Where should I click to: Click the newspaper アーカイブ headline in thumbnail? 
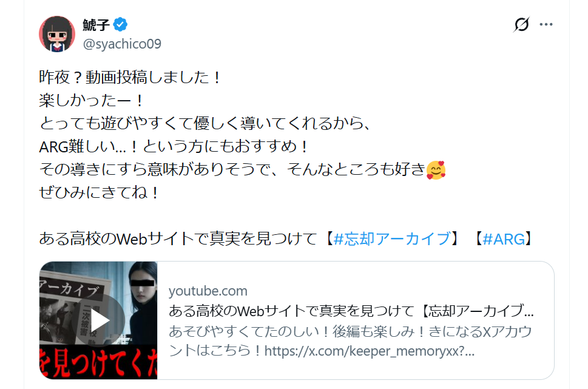coord(70,289)
